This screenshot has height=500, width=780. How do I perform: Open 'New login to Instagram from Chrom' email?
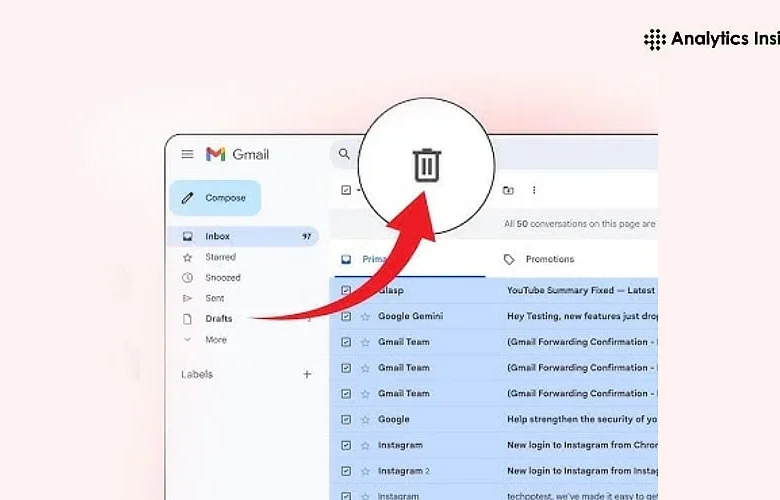(583, 445)
